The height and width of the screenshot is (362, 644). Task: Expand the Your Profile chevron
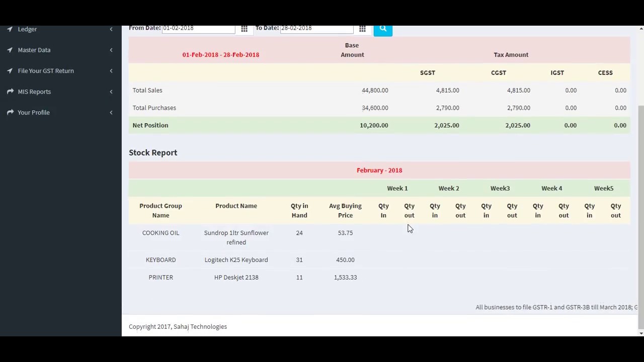[111, 113]
